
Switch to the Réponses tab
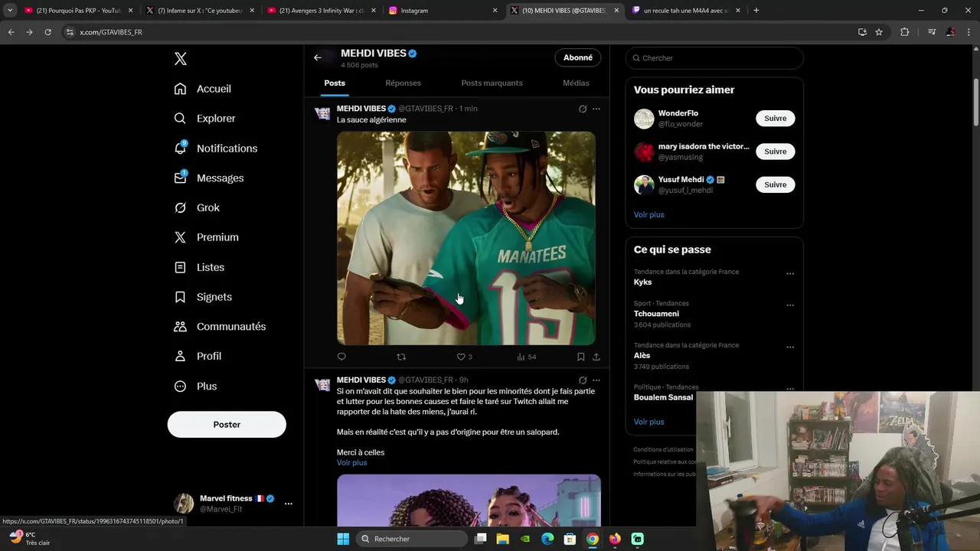click(x=403, y=83)
